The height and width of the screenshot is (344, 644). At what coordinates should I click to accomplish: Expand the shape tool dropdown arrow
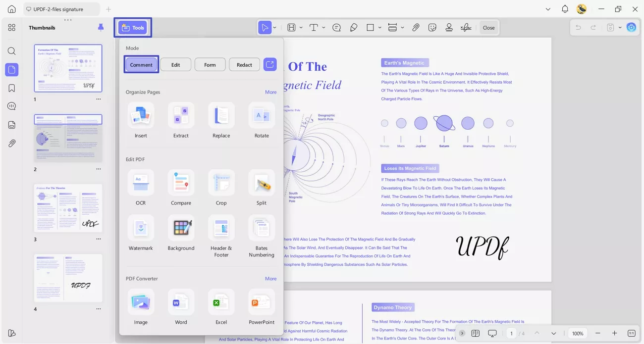[379, 27]
